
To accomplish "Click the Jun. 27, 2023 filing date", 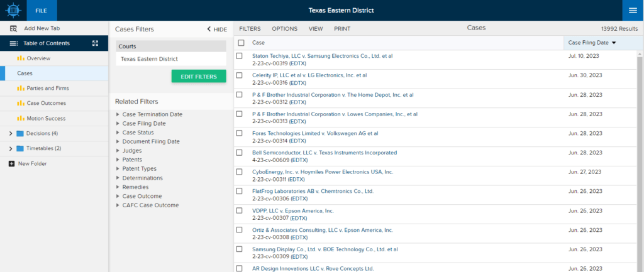I will point(585,171).
